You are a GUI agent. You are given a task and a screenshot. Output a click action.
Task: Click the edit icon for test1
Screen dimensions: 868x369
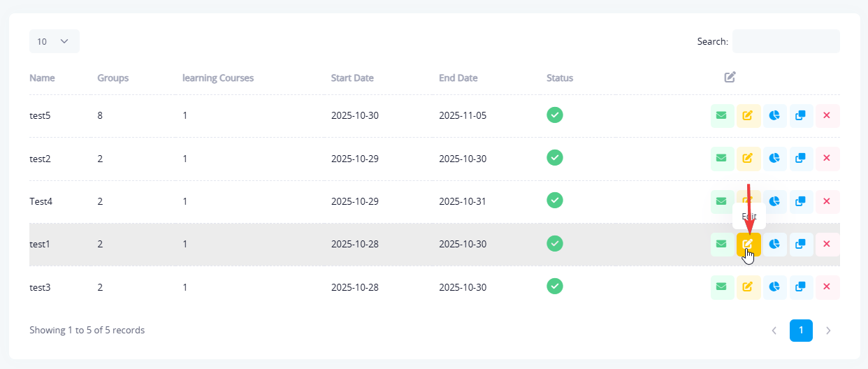coord(748,244)
